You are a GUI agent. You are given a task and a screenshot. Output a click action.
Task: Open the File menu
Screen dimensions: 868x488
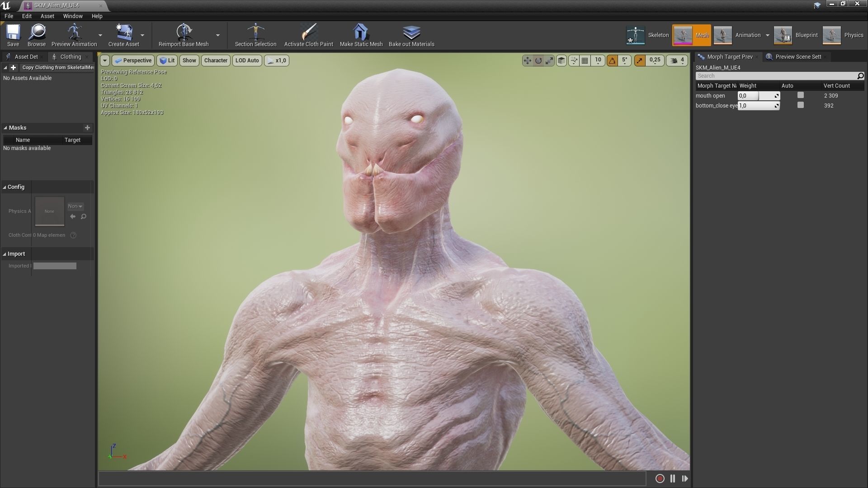(x=9, y=16)
